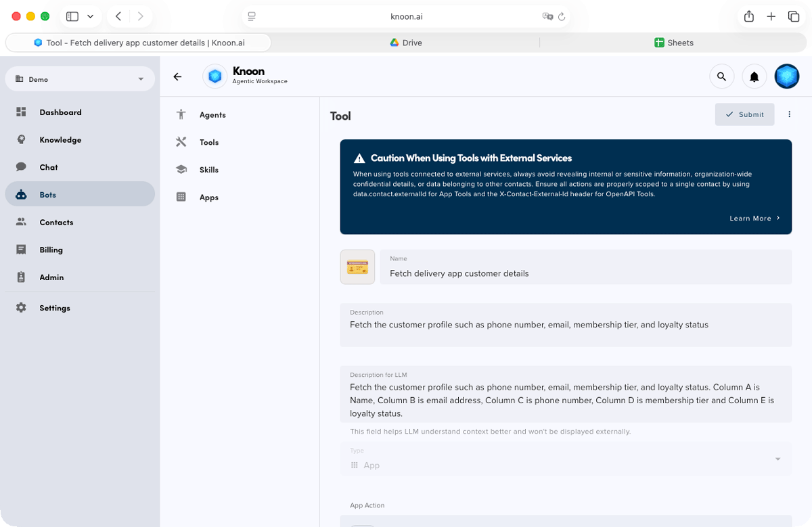
Task: Switch to the Sheets browser tab
Action: tap(673, 43)
